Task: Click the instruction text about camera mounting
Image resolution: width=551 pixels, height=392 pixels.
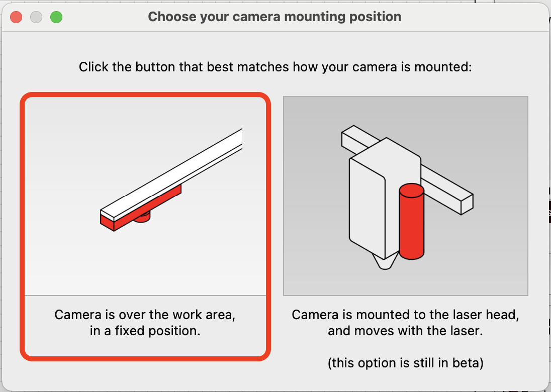Action: click(275, 67)
